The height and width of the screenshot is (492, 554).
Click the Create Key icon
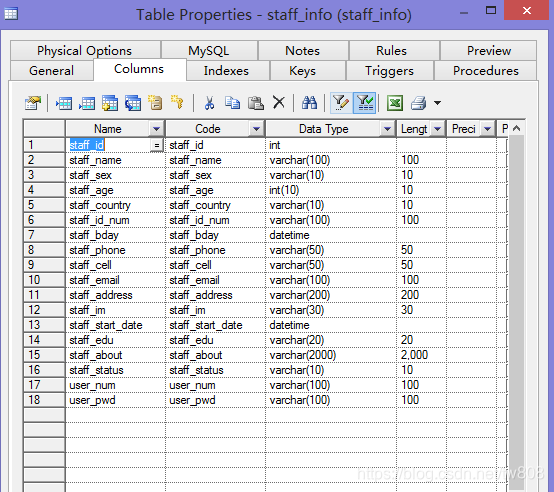tap(177, 102)
